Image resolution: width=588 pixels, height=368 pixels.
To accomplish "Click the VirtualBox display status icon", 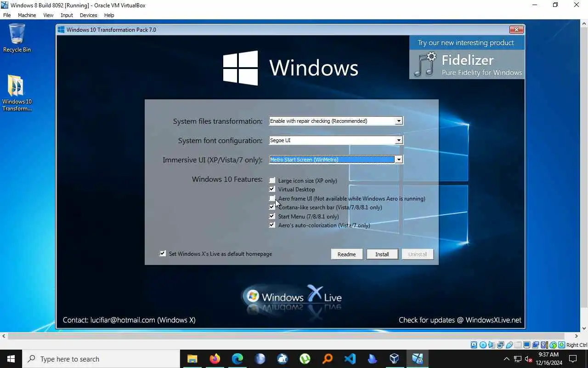I will pyautogui.click(x=527, y=345).
